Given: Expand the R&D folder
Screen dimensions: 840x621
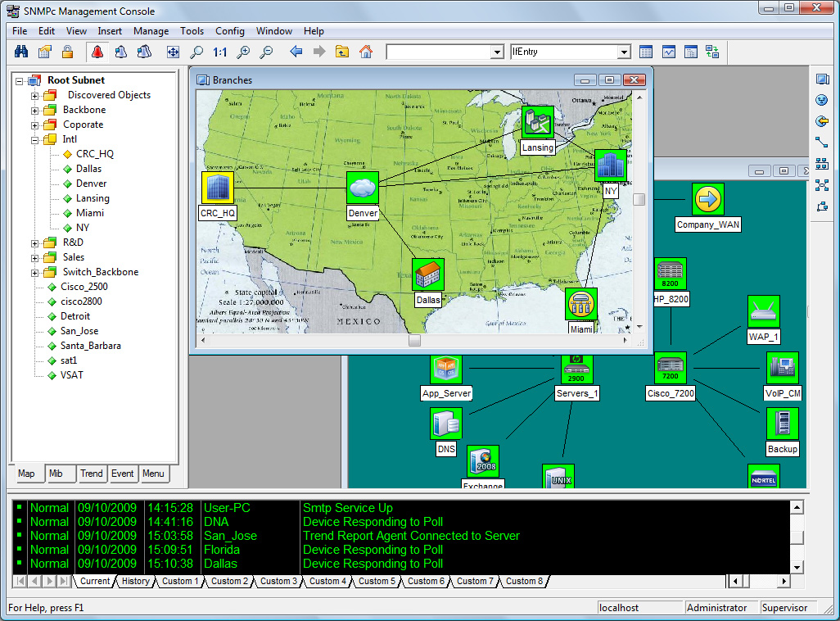Looking at the screenshot, I should [x=35, y=243].
